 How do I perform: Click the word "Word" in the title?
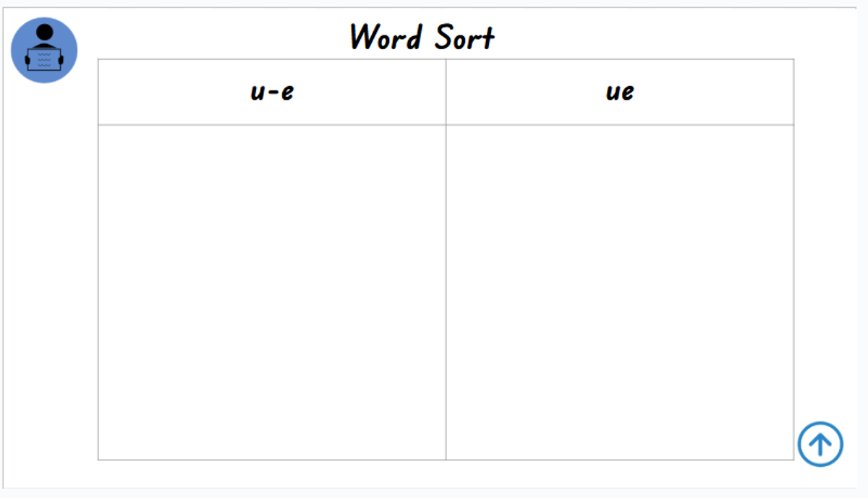(x=385, y=37)
